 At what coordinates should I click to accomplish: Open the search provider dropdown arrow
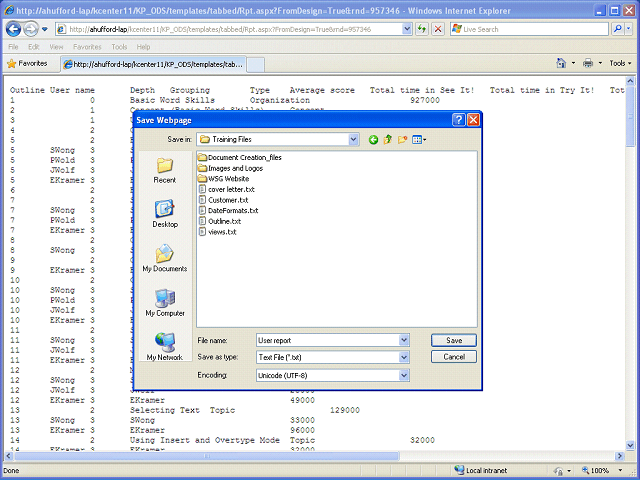click(629, 29)
